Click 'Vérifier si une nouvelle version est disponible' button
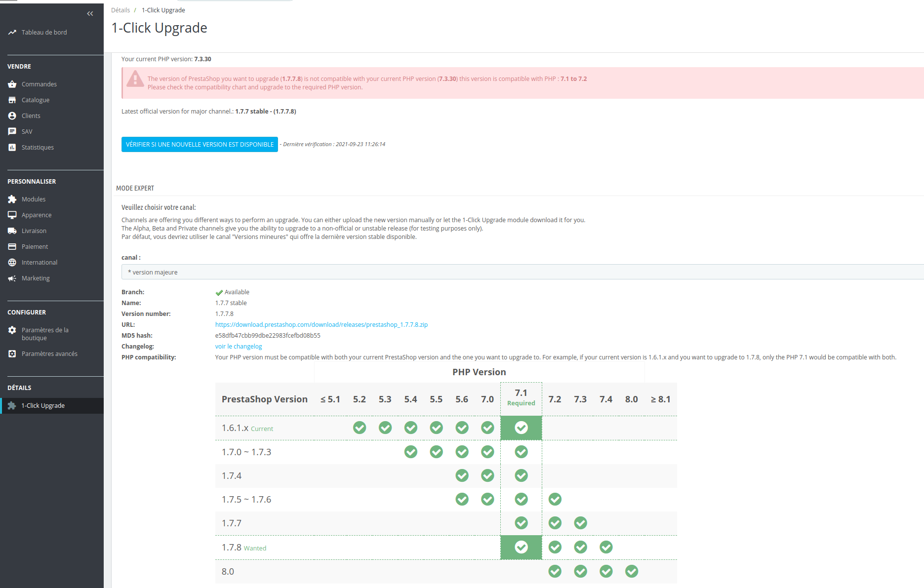This screenshot has height=588, width=924. [x=200, y=145]
